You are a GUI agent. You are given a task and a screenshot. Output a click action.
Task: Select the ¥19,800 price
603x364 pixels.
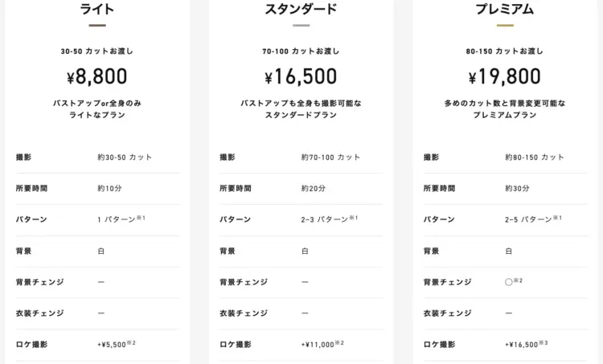point(505,76)
